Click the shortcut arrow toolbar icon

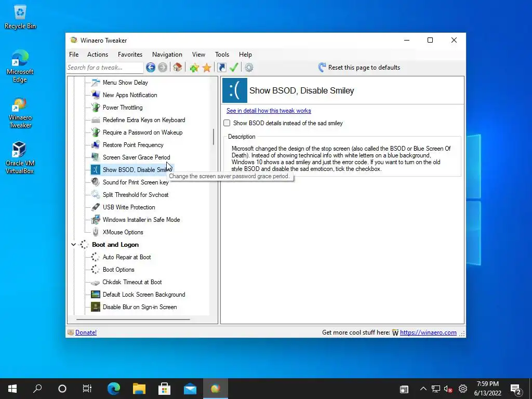221,68
